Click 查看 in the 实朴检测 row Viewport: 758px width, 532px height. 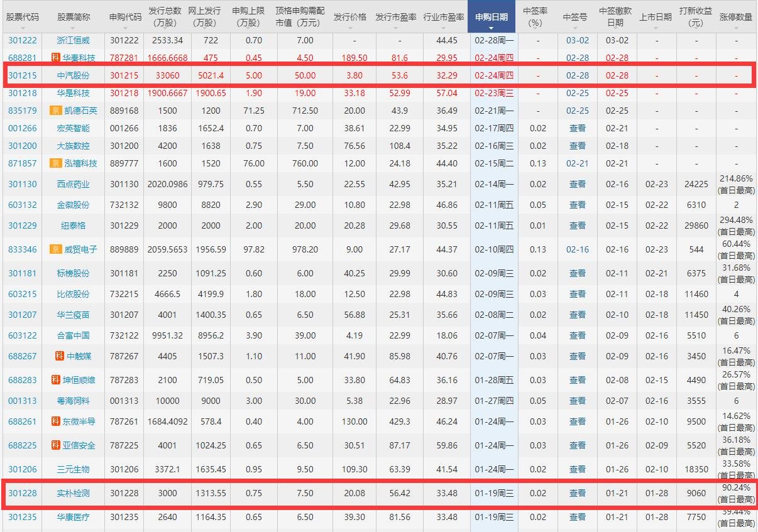tap(578, 494)
